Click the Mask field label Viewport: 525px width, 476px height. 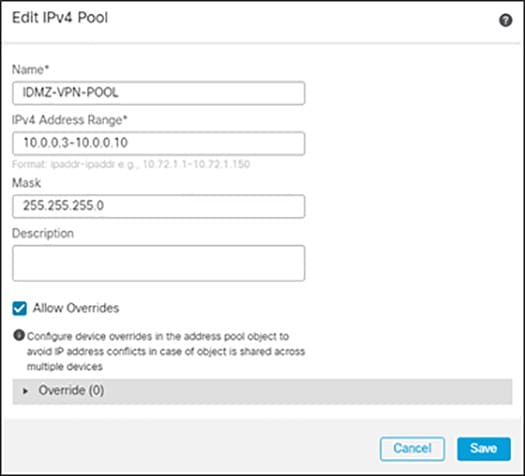coord(26,183)
